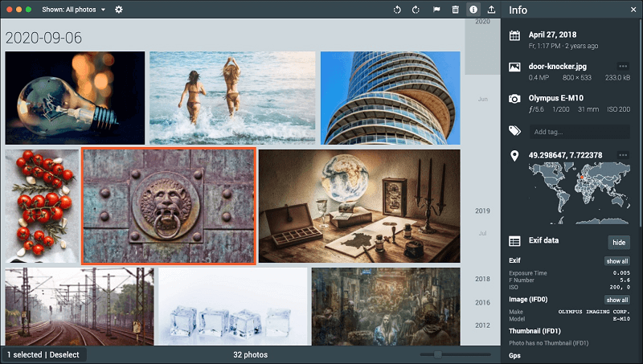Hide the Exif data section

(x=618, y=242)
